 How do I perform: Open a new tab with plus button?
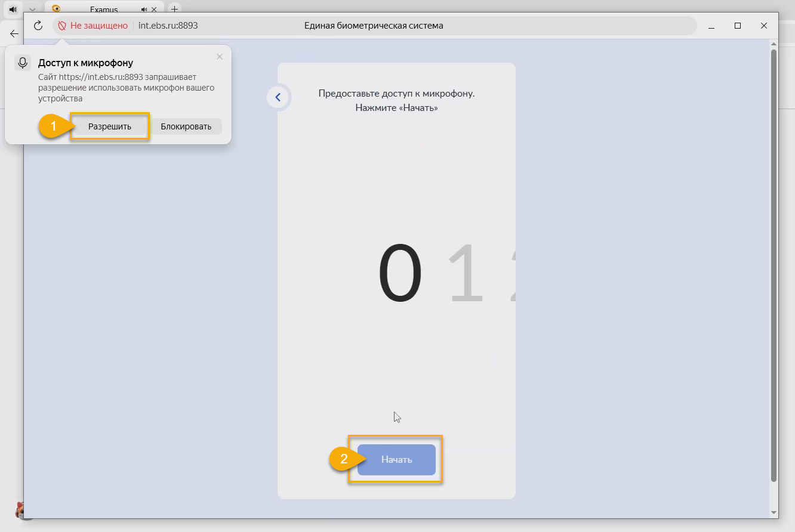174,9
